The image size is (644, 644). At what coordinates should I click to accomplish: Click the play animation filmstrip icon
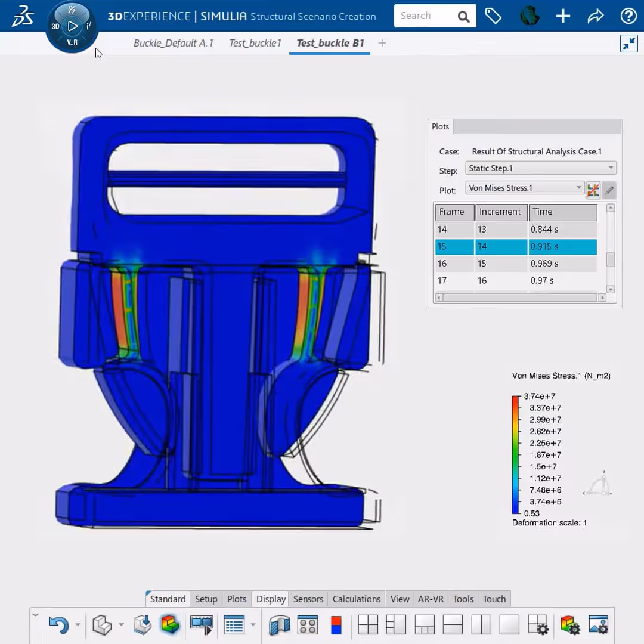click(x=202, y=625)
